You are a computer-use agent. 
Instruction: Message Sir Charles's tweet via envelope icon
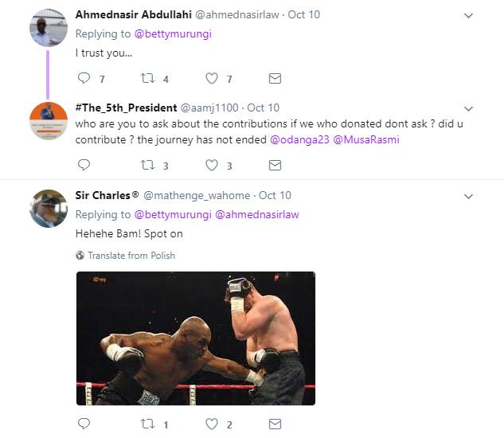pos(275,424)
